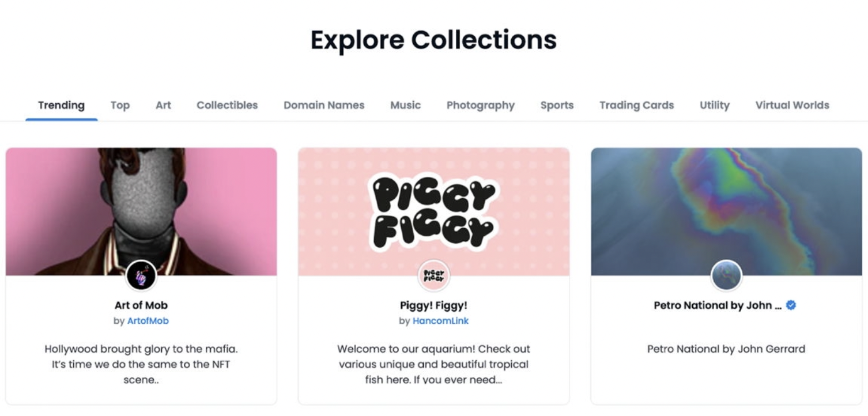
Task: Click the blue verified badge icon
Action: [791, 305]
